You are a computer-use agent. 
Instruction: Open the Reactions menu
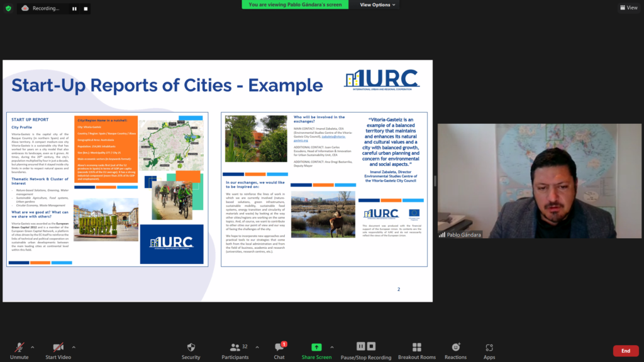coord(455,350)
